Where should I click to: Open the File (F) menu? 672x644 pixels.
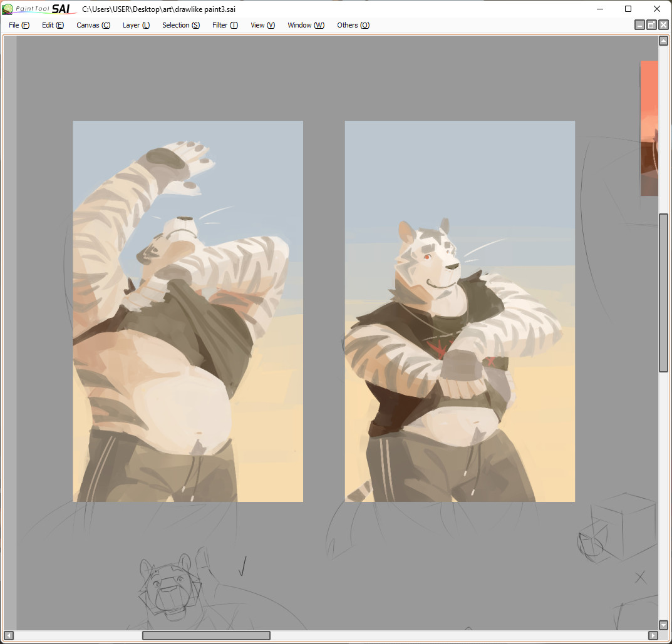[19, 25]
